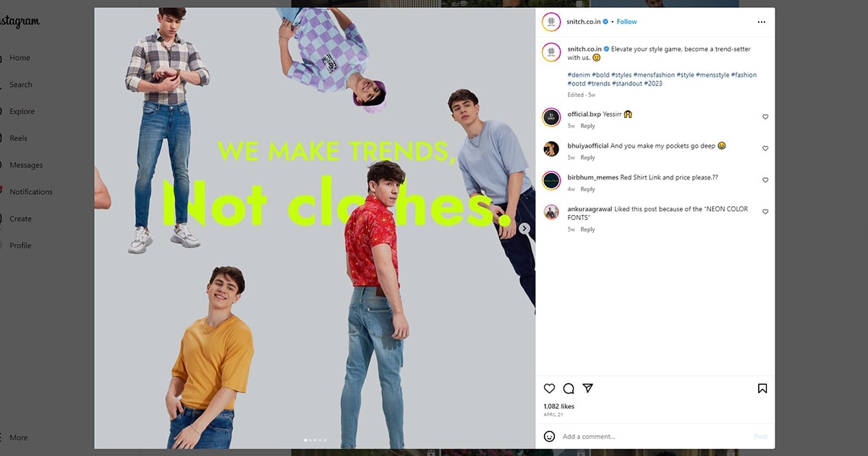Reply to official.bxp's comment
The height and width of the screenshot is (456, 868).
tap(587, 126)
